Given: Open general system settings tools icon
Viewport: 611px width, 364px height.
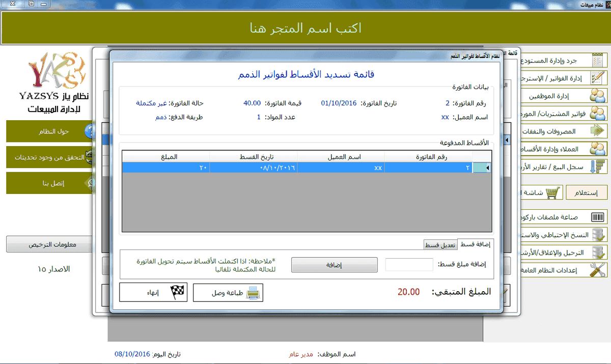Looking at the screenshot, I should tap(597, 270).
